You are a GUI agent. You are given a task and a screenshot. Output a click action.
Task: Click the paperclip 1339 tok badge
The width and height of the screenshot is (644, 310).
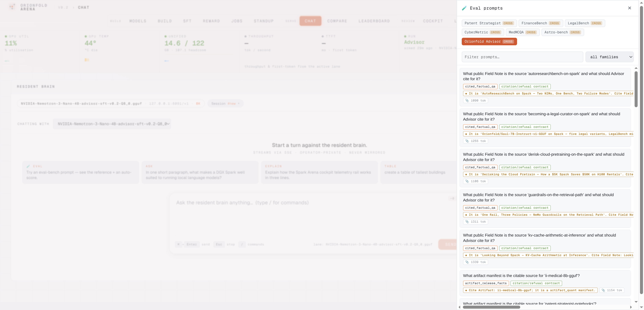[475, 262]
